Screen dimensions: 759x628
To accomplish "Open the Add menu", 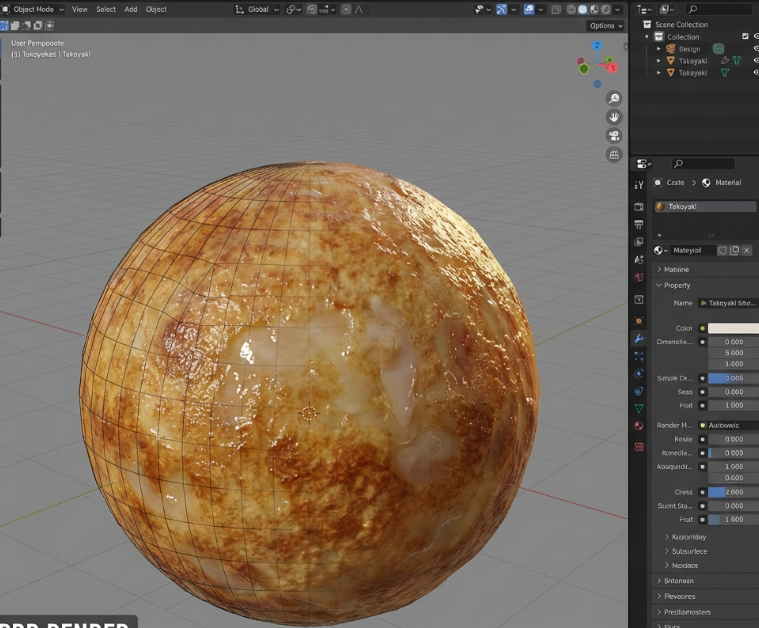I will (130, 9).
